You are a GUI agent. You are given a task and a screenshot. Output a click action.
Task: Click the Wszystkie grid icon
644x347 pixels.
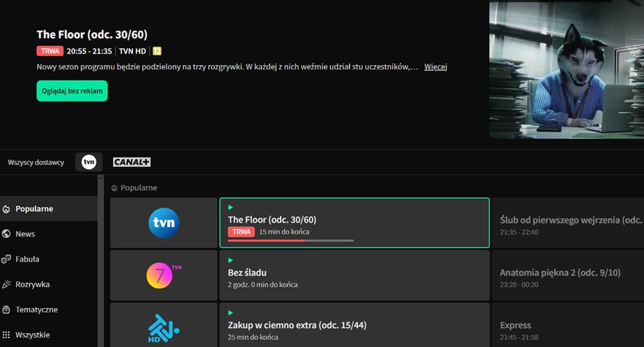point(7,335)
